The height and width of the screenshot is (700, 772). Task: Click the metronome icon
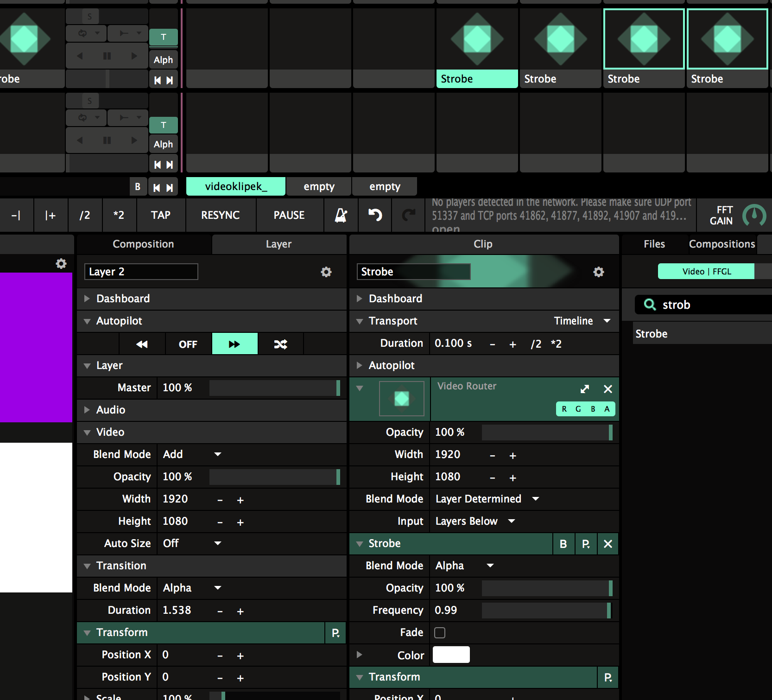pyautogui.click(x=341, y=215)
